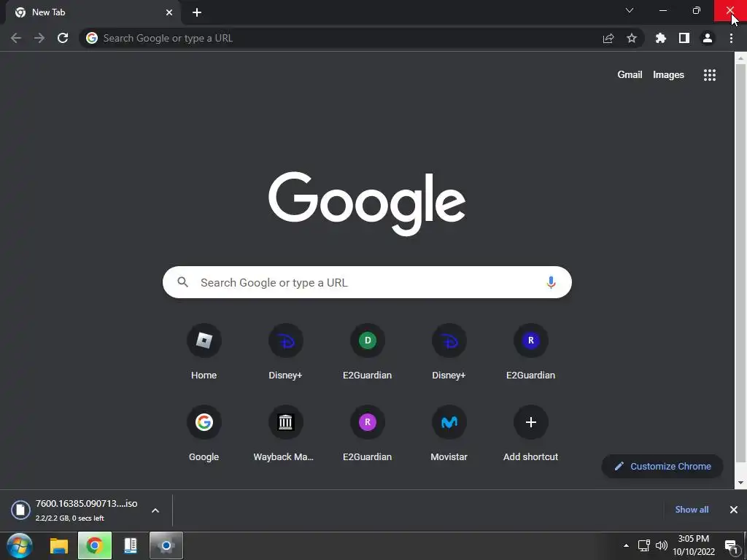The width and height of the screenshot is (747, 560).
Task: Open the tab search dropdown arrow
Action: pos(630,10)
